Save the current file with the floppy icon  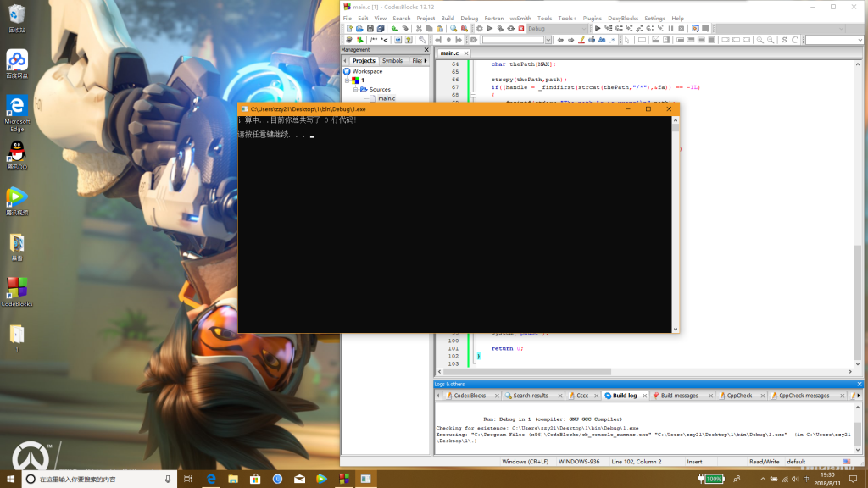coord(370,29)
